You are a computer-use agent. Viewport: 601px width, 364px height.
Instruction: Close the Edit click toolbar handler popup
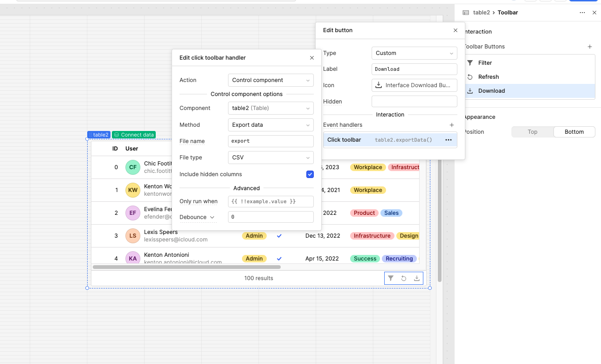pos(312,58)
